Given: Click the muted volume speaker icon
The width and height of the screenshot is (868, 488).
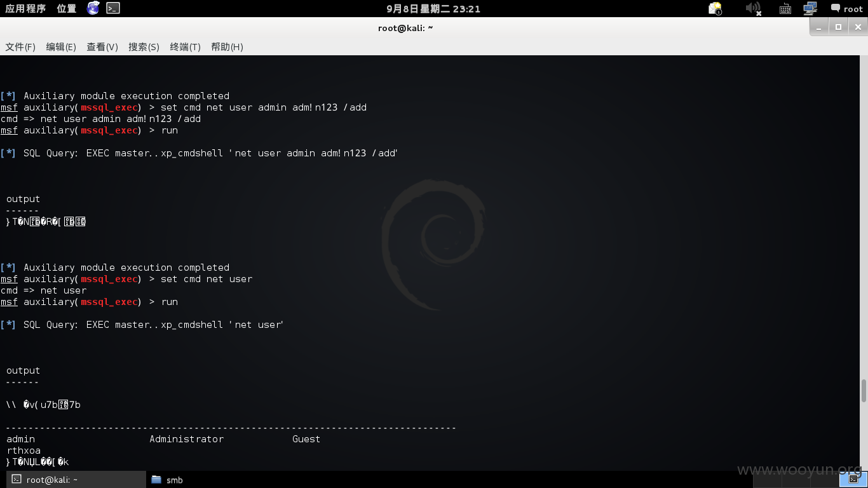Looking at the screenshot, I should tap(753, 8).
